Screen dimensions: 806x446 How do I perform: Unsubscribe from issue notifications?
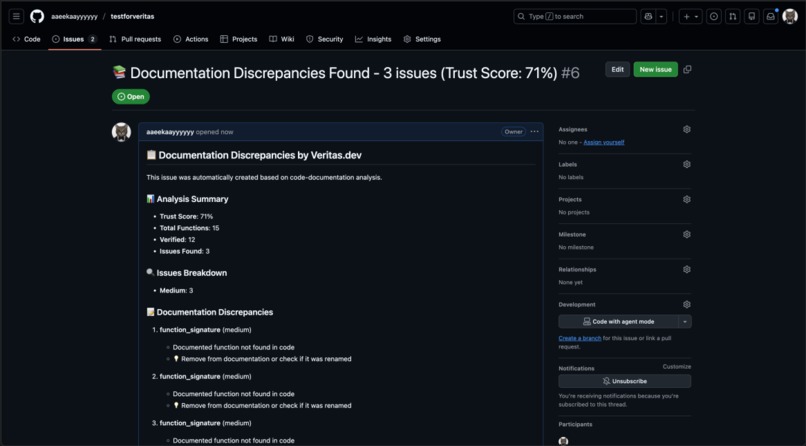click(625, 381)
